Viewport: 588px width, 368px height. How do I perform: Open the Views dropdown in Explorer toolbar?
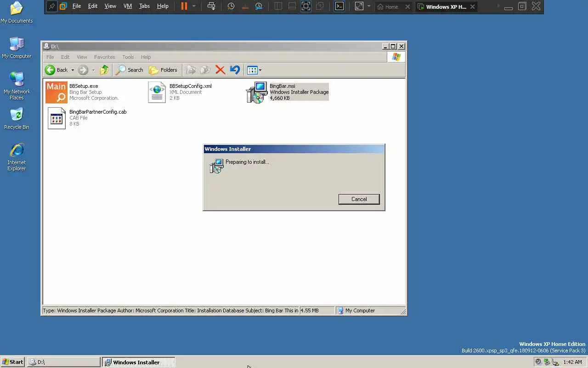pos(254,70)
